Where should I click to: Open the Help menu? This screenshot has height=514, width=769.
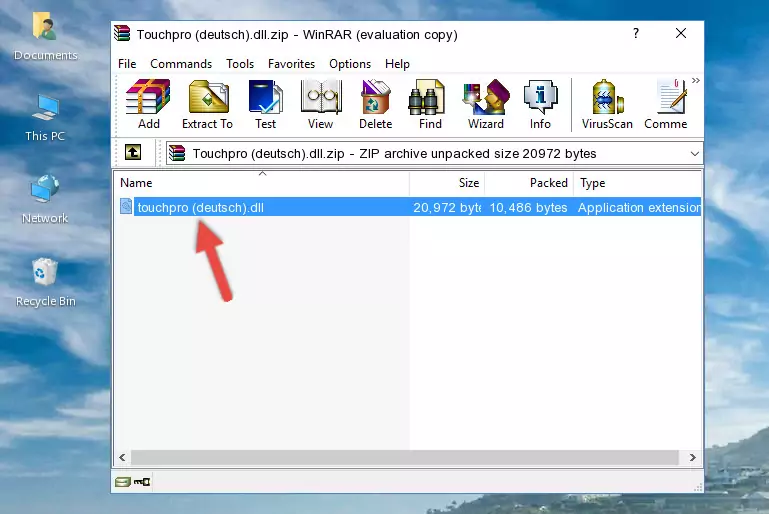coord(397,64)
